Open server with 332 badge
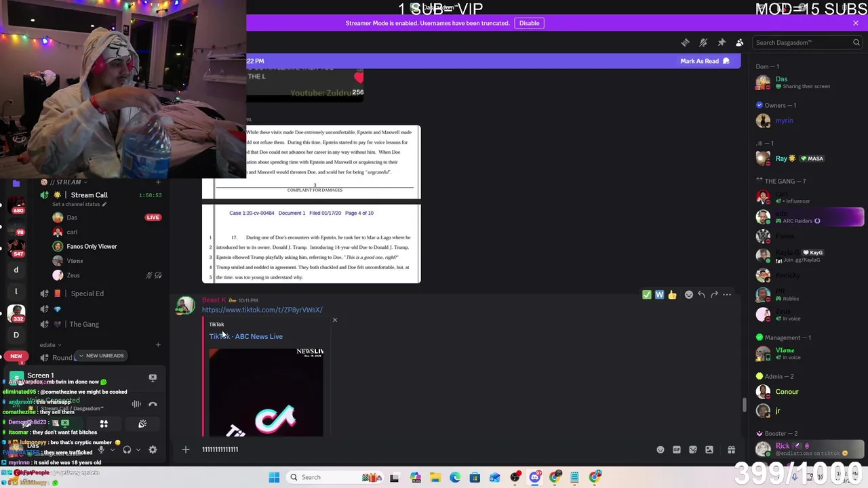The width and height of the screenshot is (868, 488). (x=16, y=313)
